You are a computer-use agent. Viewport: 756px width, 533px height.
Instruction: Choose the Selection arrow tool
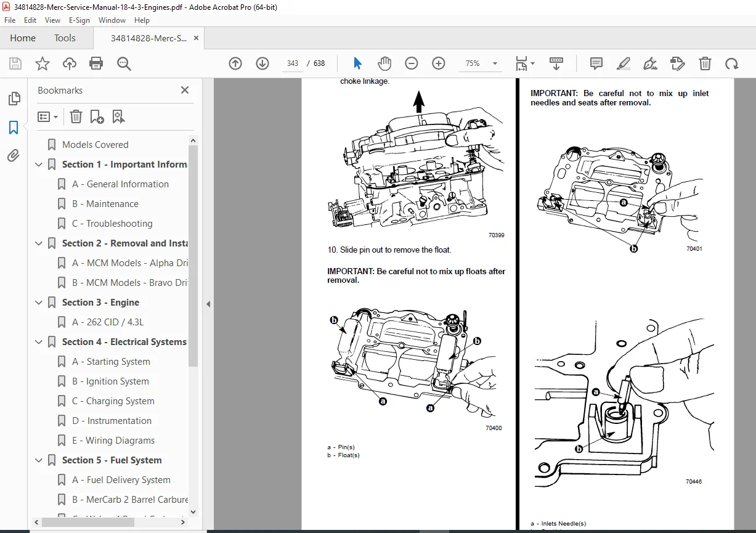(x=358, y=63)
